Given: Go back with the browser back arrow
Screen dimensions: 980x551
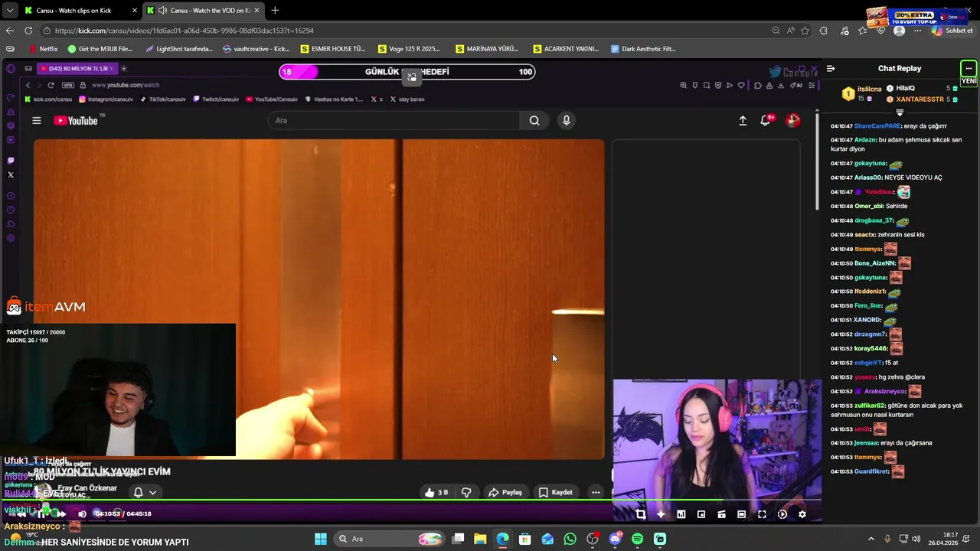Looking at the screenshot, I should pyautogui.click(x=10, y=31).
